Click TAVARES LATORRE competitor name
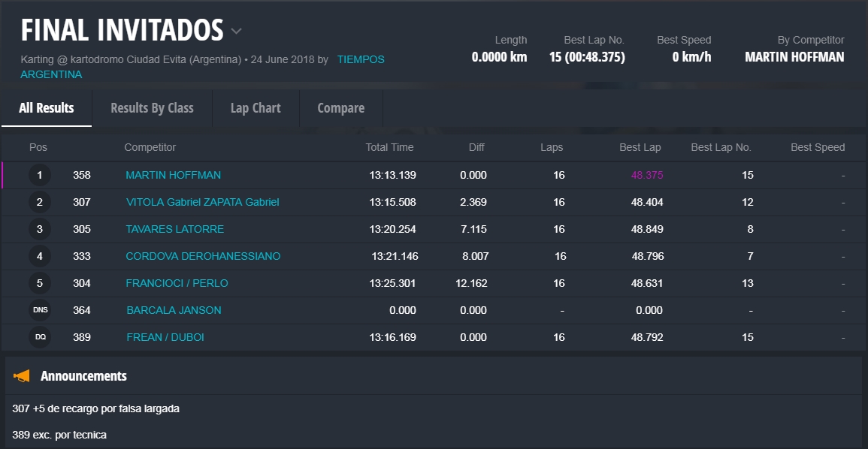The height and width of the screenshot is (449, 868). point(174,229)
